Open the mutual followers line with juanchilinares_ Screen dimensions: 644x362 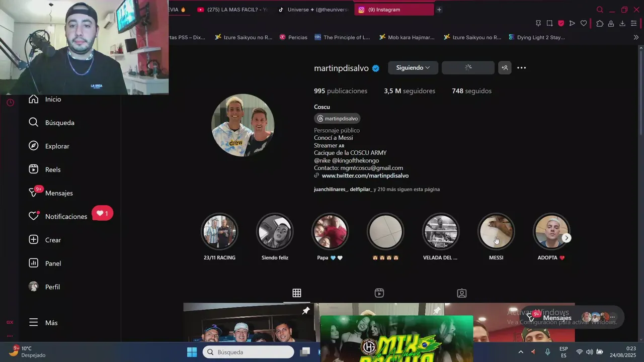[377, 190]
